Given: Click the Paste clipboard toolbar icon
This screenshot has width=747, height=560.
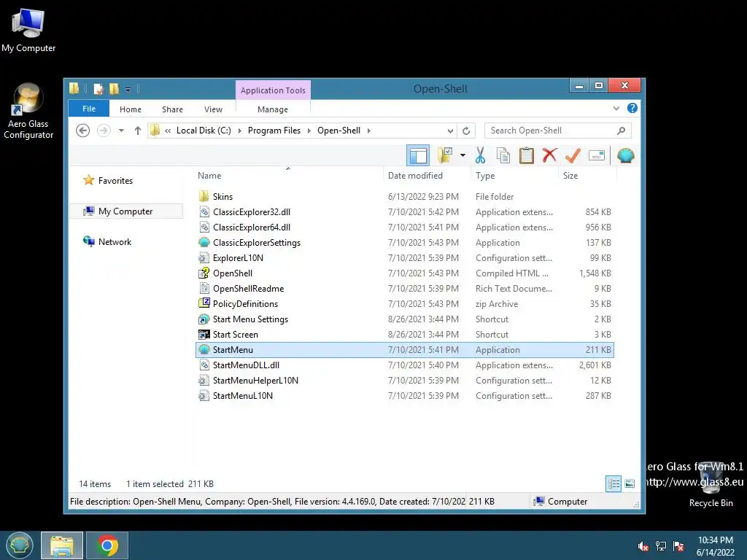Looking at the screenshot, I should click(x=527, y=155).
